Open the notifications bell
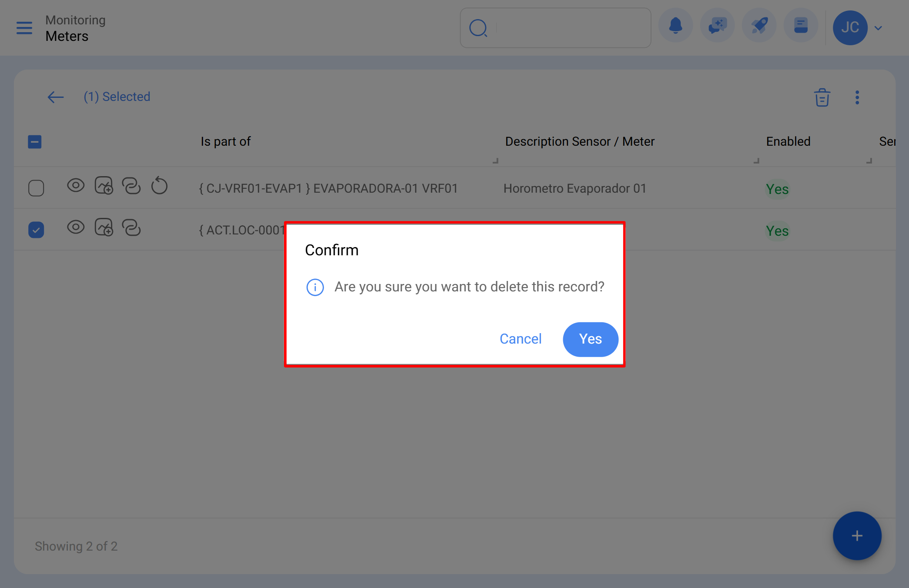The image size is (909, 588). coord(675,26)
